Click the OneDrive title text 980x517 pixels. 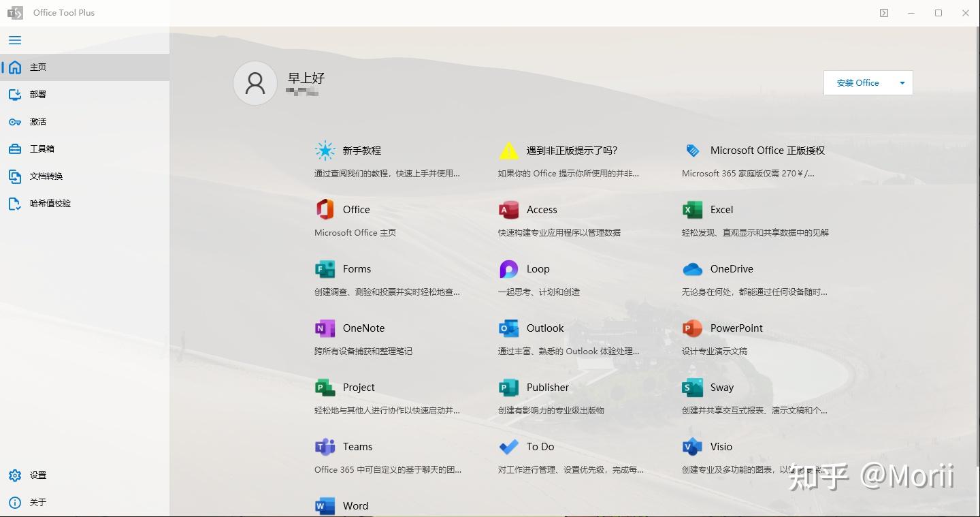click(x=732, y=269)
